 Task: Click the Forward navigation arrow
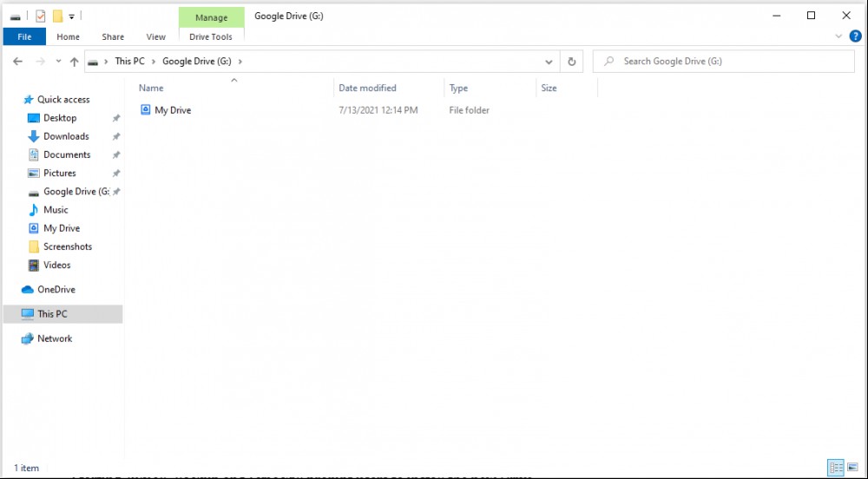tap(40, 62)
